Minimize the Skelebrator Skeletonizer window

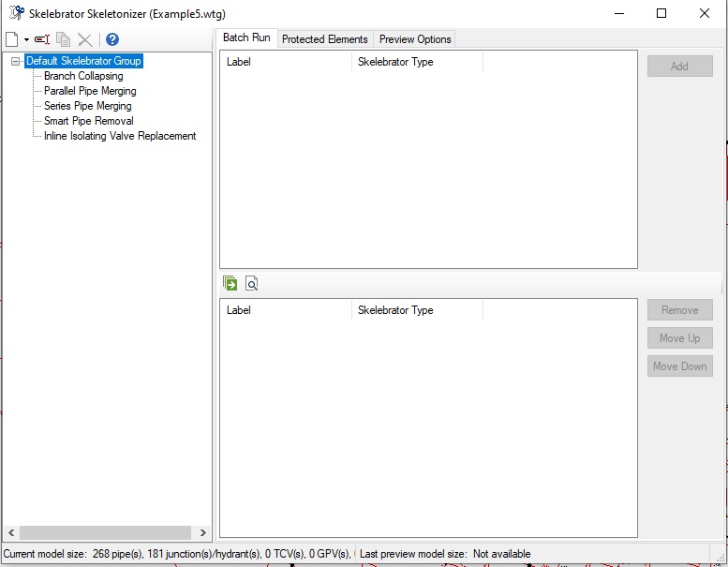click(619, 13)
